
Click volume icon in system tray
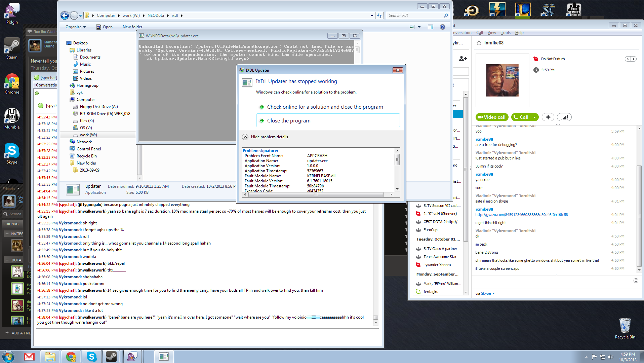coord(611,357)
